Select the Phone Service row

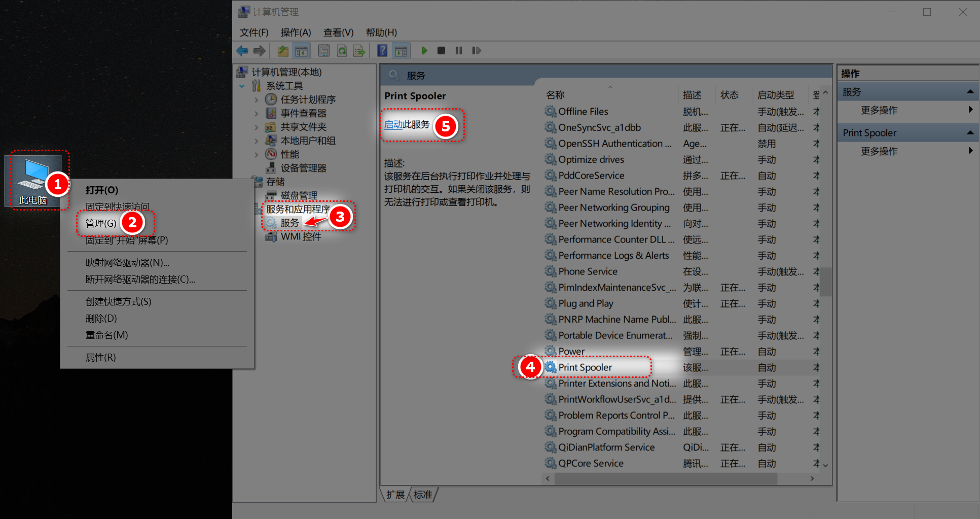[681, 271]
